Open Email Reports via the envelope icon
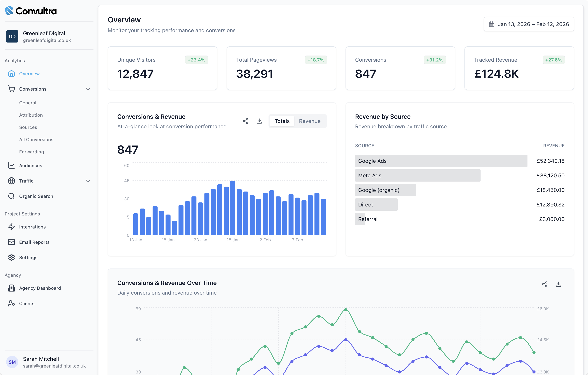The width and height of the screenshot is (588, 375). [11, 242]
